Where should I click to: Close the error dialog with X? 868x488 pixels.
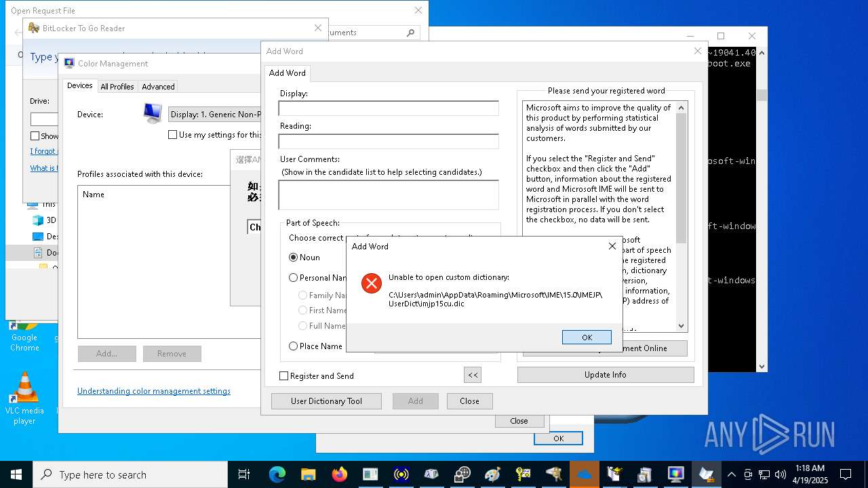(x=612, y=246)
